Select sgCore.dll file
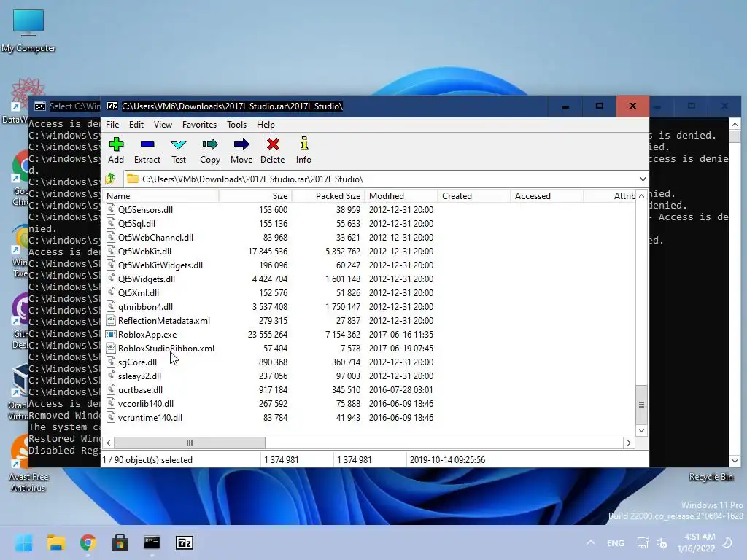 tap(137, 362)
